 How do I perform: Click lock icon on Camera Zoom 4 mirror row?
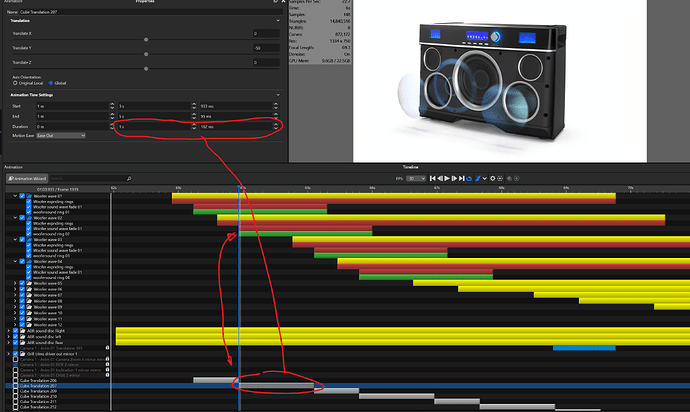[107, 359]
